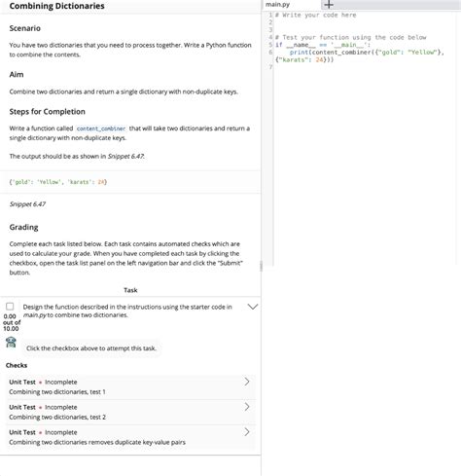Click the Snippet 6.47 caption
Image resolution: width=461 pixels, height=476 pixels.
27,204
